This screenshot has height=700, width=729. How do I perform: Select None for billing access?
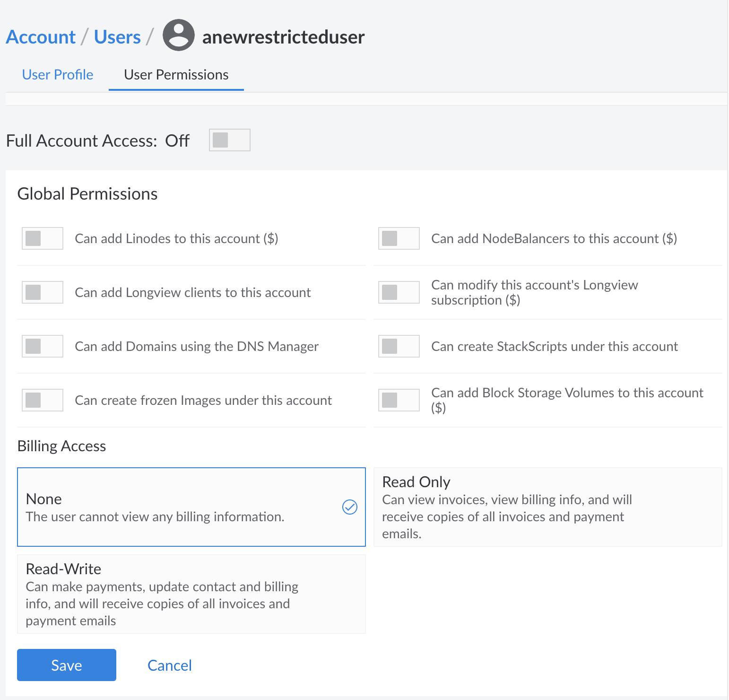tap(191, 507)
